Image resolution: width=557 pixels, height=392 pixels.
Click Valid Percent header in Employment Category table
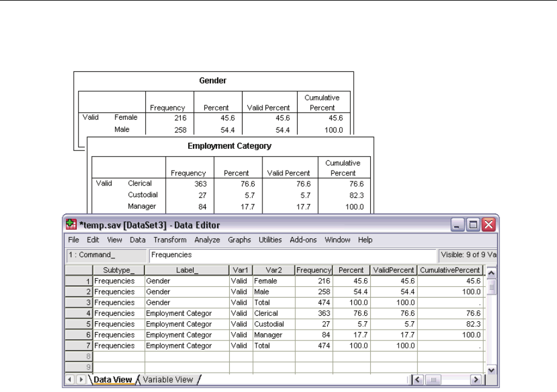pyautogui.click(x=288, y=173)
